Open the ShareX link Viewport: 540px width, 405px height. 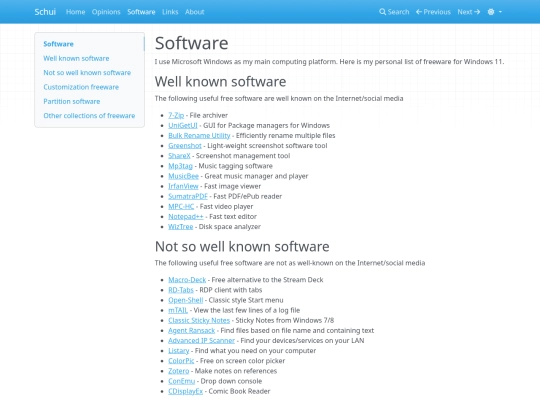tap(179, 156)
